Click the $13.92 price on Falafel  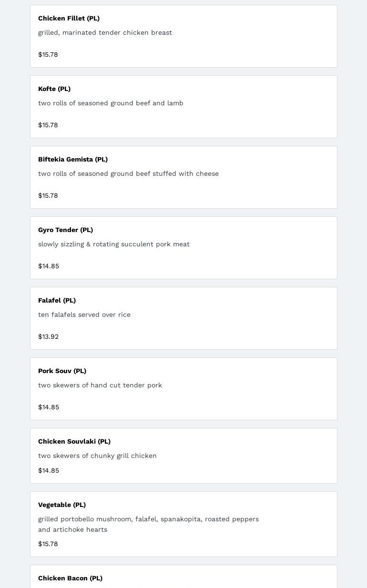pos(48,336)
